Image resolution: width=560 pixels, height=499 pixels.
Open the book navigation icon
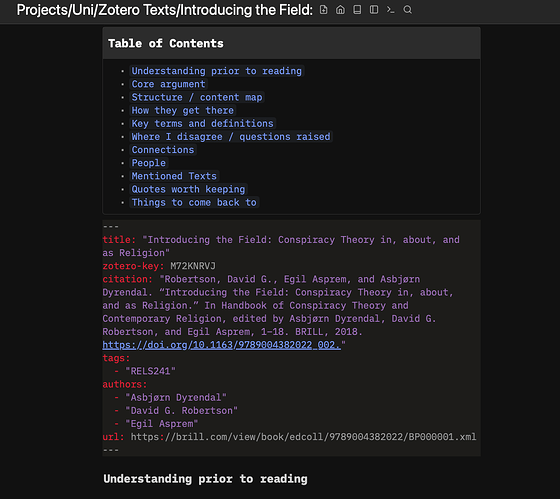click(x=357, y=10)
